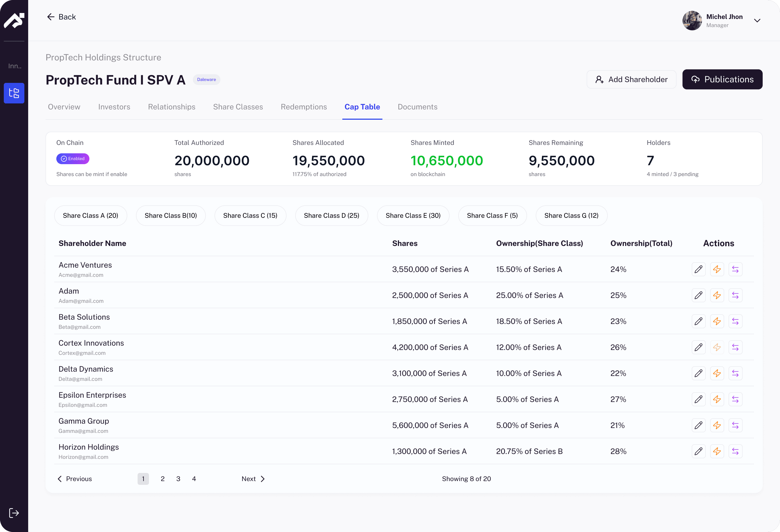This screenshot has height=532, width=780.
Task: Mint shares for Adam using lightning icon
Action: tap(717, 295)
